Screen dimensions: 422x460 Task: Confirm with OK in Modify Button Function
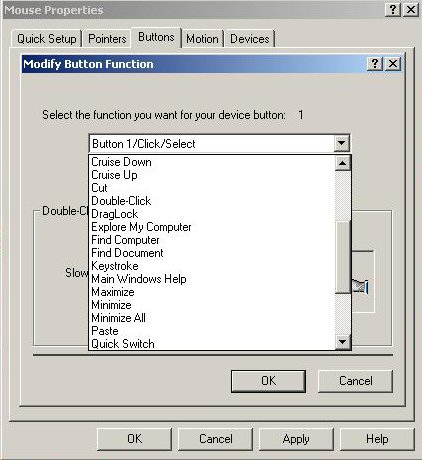[x=268, y=381]
